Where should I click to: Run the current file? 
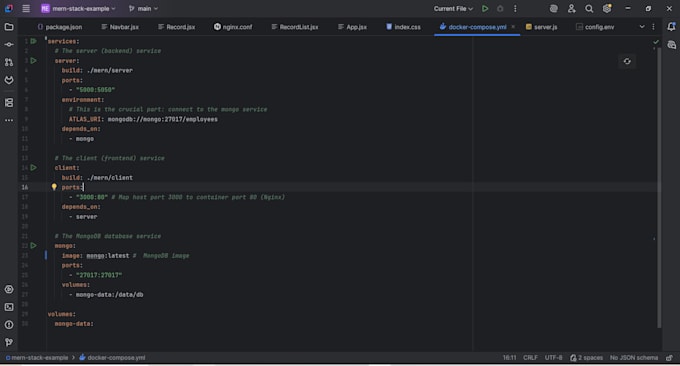(x=485, y=9)
